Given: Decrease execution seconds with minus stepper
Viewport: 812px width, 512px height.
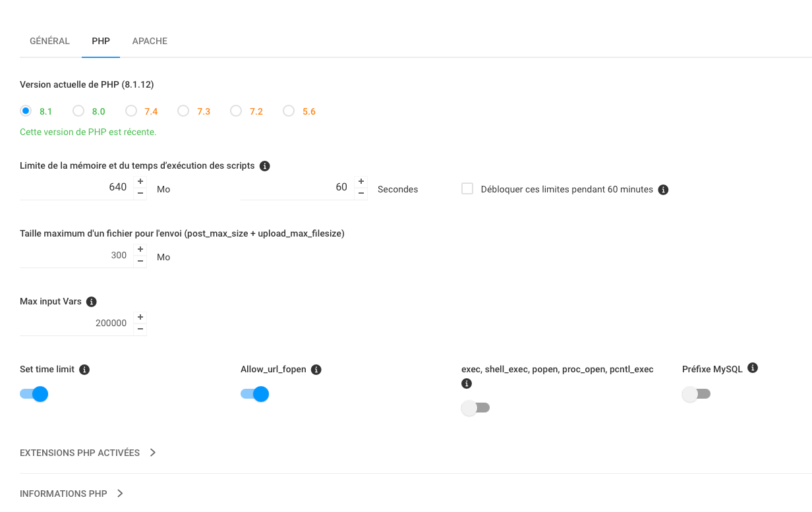Looking at the screenshot, I should [361, 194].
